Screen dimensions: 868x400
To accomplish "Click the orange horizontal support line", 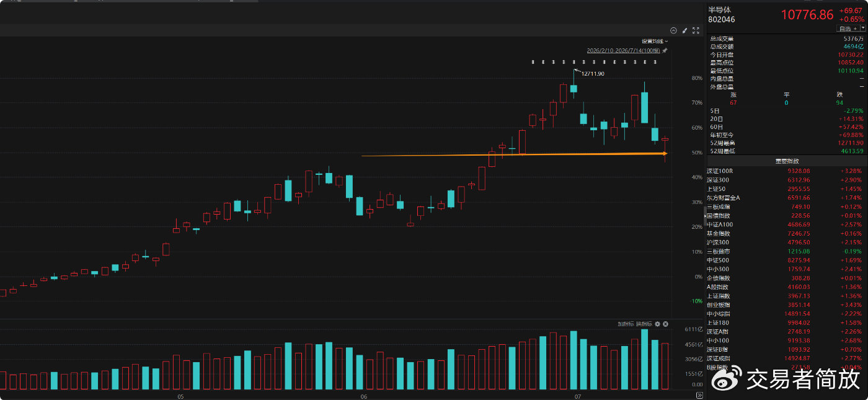I will point(515,154).
